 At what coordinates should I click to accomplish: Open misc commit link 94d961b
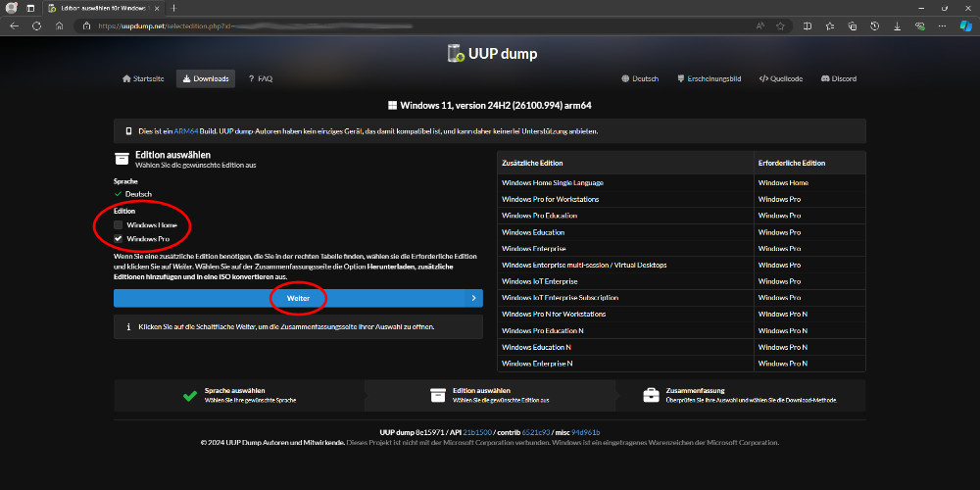click(586, 432)
